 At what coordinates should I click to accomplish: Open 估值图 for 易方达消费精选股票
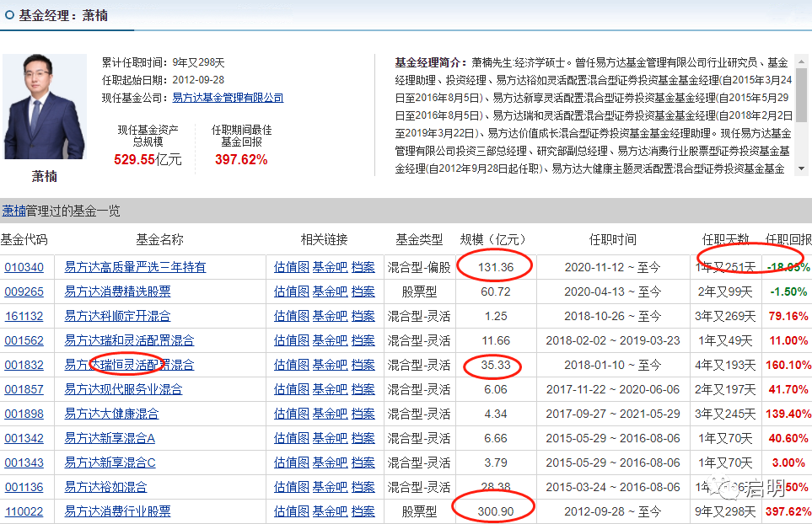292,291
